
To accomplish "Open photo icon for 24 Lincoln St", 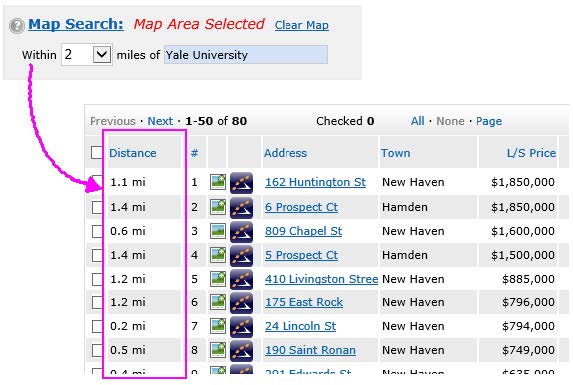I will coord(218,326).
